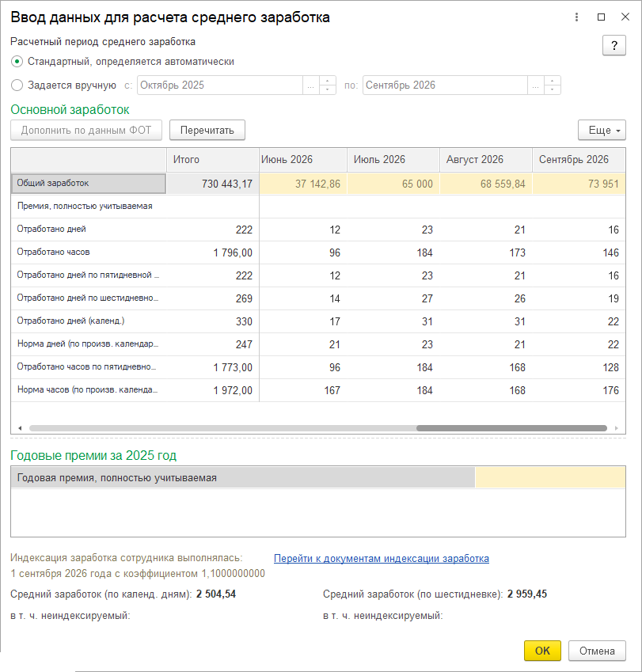Click the start period field 'Октябрь 2025'
This screenshot has height=672, width=642.
(x=220, y=85)
